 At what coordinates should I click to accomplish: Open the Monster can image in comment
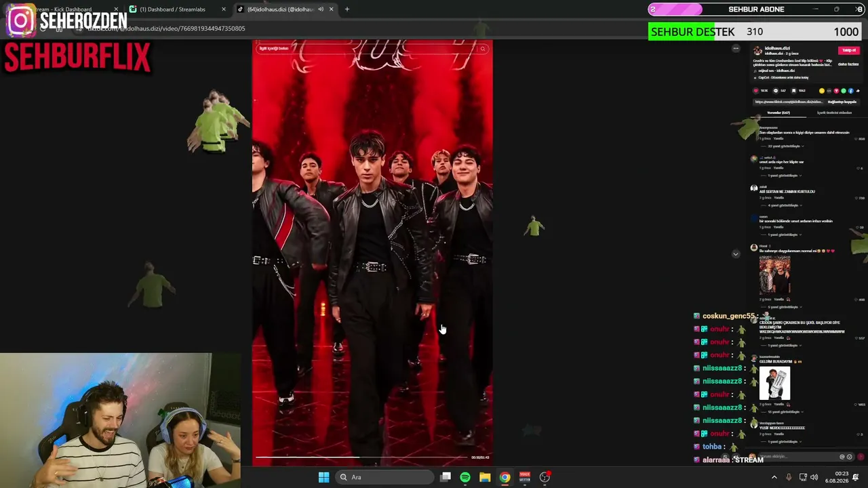pyautogui.click(x=774, y=383)
